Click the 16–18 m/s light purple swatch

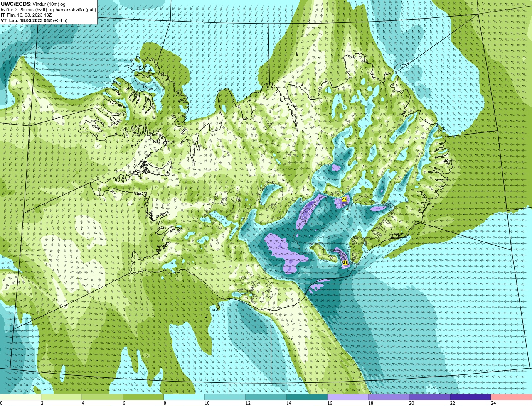pos(348,397)
